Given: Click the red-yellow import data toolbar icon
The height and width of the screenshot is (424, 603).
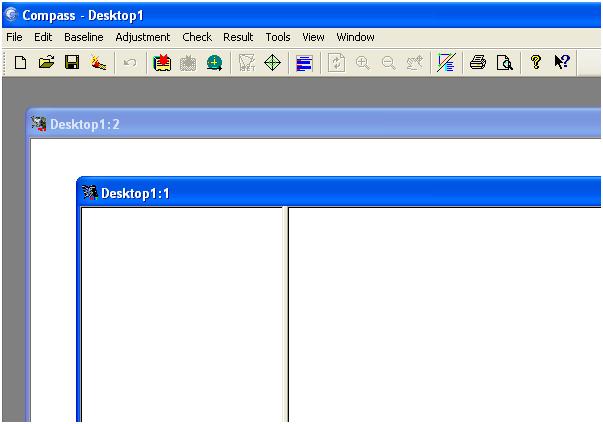Looking at the screenshot, I should coord(162,63).
